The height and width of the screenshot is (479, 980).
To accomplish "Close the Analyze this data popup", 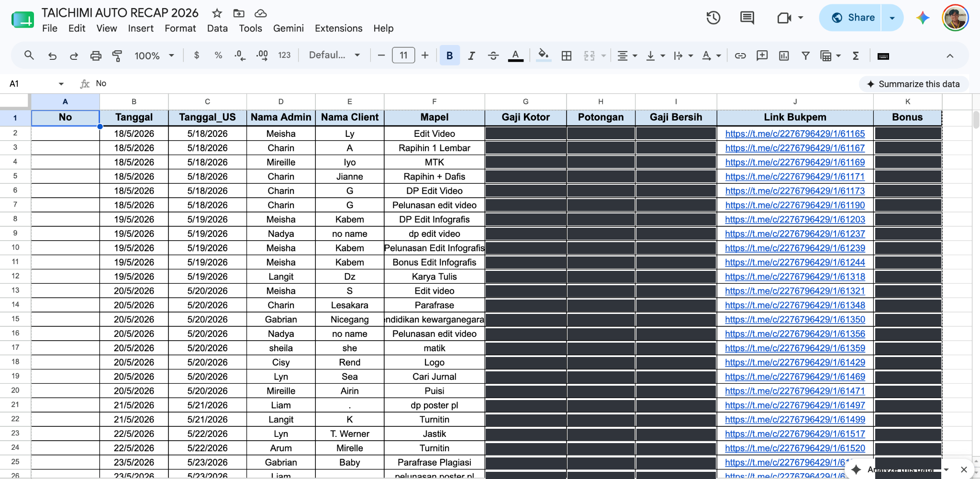I will point(964,469).
